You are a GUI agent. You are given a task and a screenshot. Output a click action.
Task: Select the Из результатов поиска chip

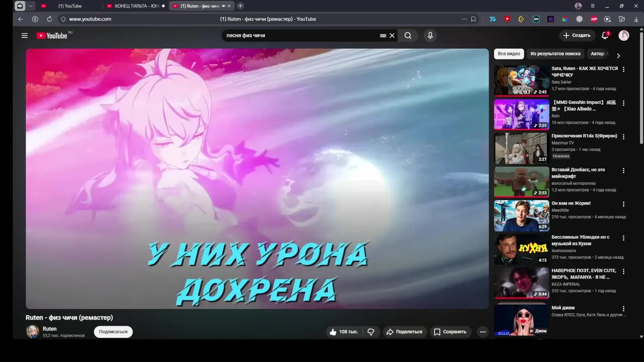pyautogui.click(x=555, y=54)
